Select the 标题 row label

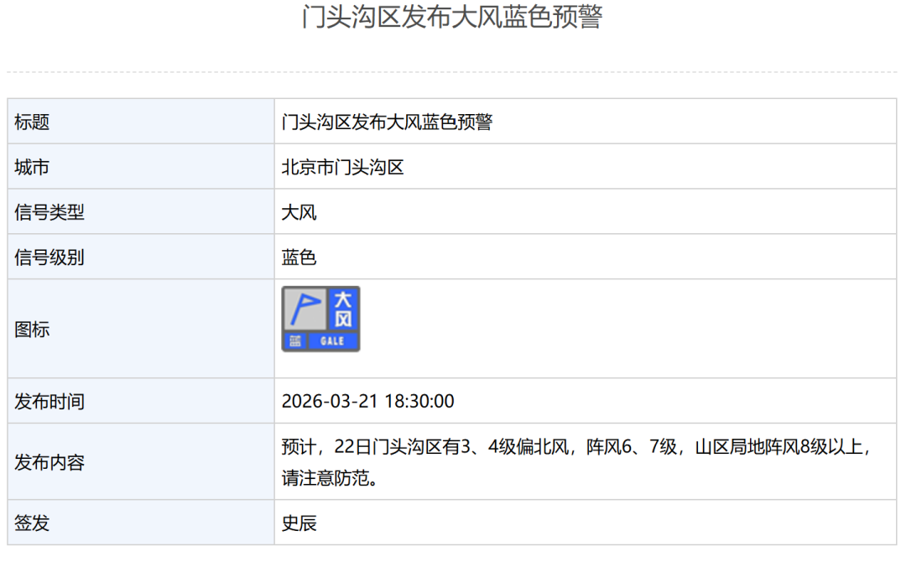click(x=32, y=122)
